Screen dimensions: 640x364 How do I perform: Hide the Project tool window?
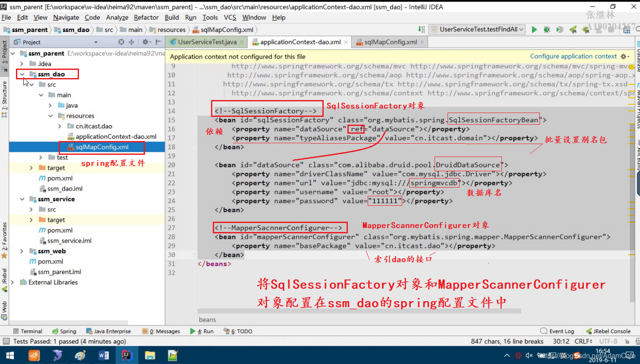pos(158,42)
